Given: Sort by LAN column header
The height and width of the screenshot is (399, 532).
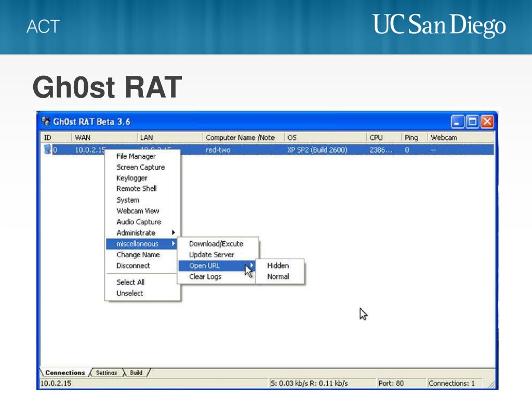Looking at the screenshot, I should pyautogui.click(x=170, y=137).
